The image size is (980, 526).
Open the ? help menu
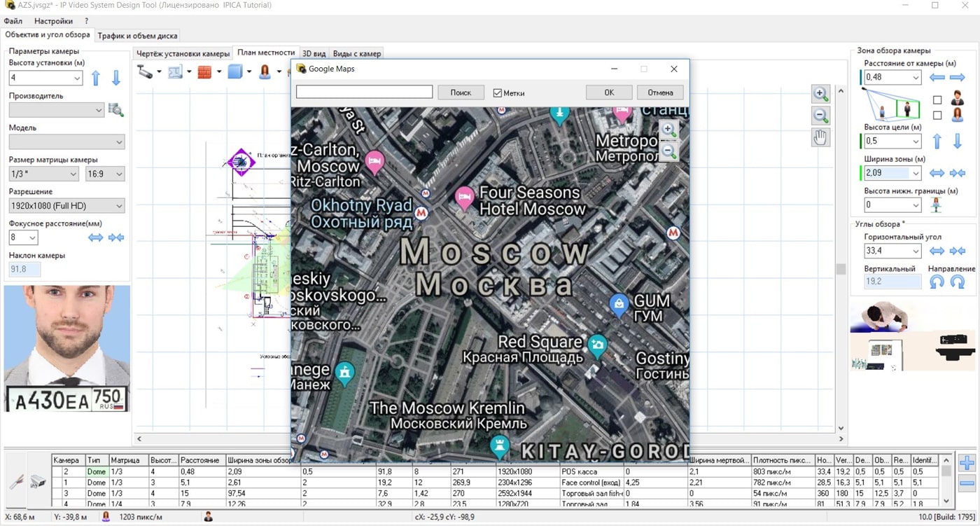click(x=87, y=21)
